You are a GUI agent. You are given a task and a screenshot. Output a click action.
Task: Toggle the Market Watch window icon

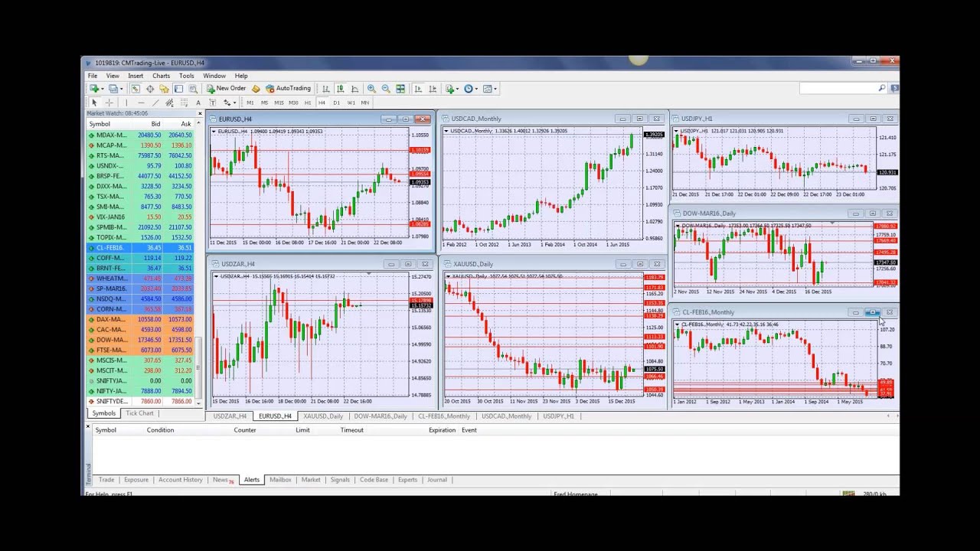[x=135, y=89]
